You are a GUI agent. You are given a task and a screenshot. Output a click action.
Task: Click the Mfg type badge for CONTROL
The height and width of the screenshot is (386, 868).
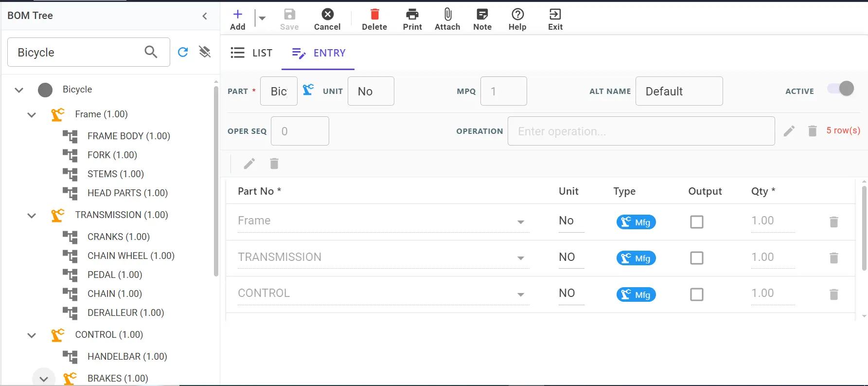(636, 294)
